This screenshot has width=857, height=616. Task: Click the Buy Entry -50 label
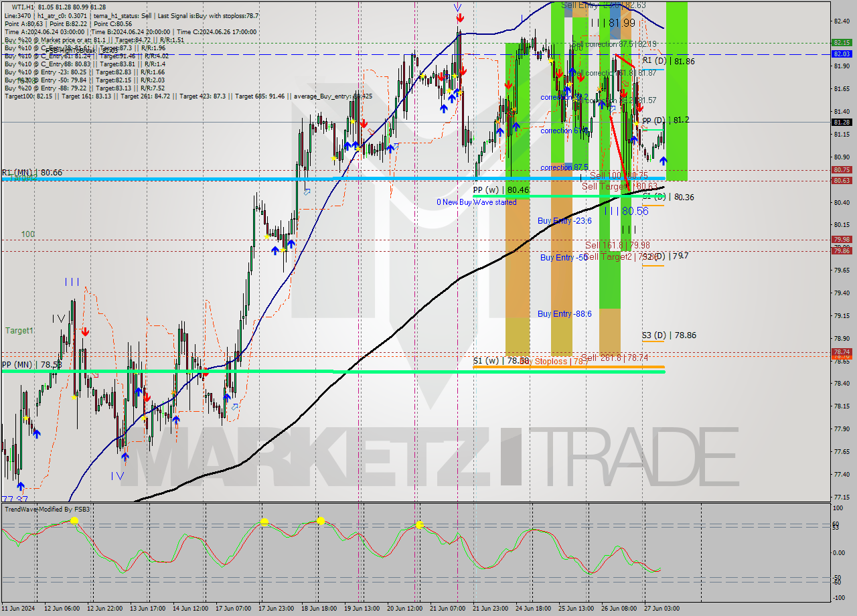click(564, 257)
